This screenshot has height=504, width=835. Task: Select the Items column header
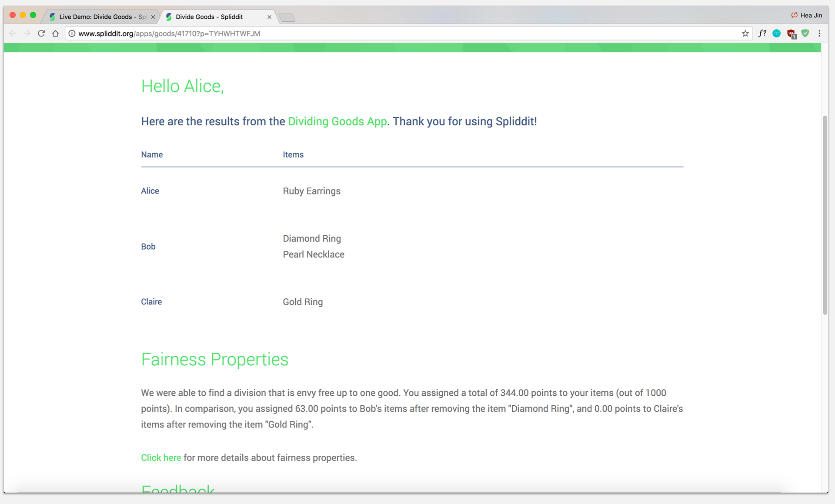[293, 155]
